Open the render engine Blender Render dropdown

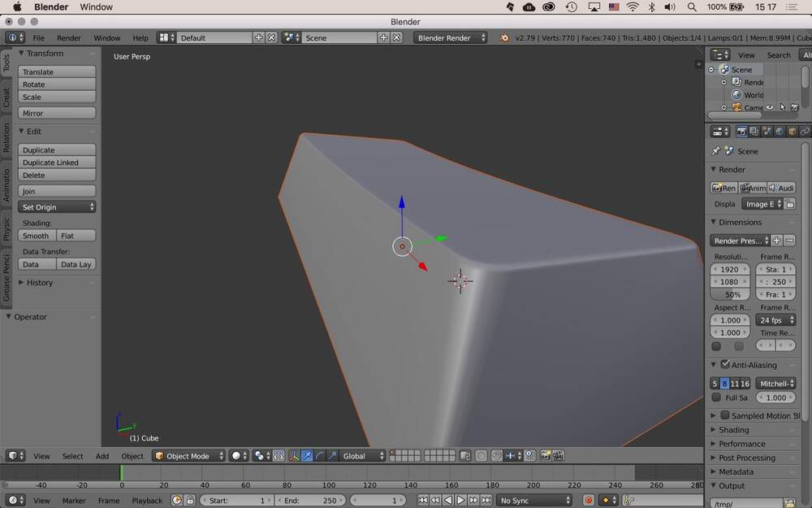451,38
